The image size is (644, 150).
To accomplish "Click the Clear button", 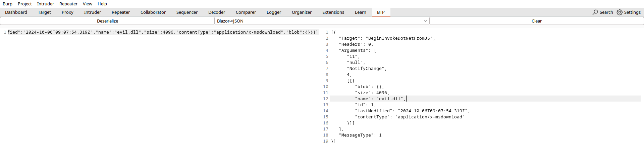I will click(x=537, y=21).
